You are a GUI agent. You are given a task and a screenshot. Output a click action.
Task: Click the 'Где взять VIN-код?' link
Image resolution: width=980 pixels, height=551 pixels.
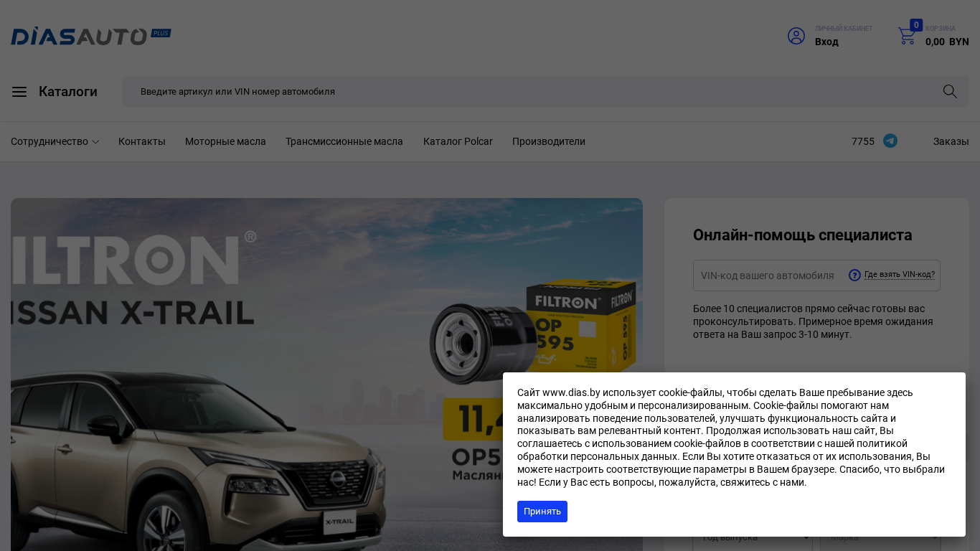pos(900,275)
